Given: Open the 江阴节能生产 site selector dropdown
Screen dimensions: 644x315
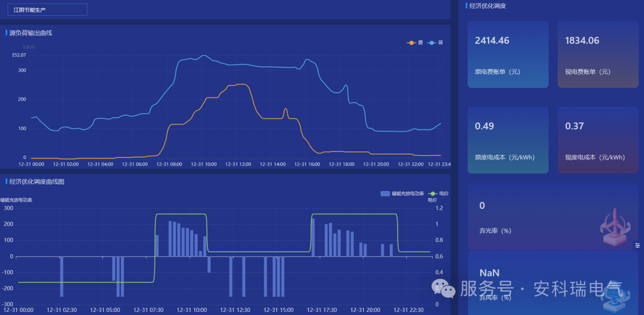Looking at the screenshot, I should [x=47, y=10].
